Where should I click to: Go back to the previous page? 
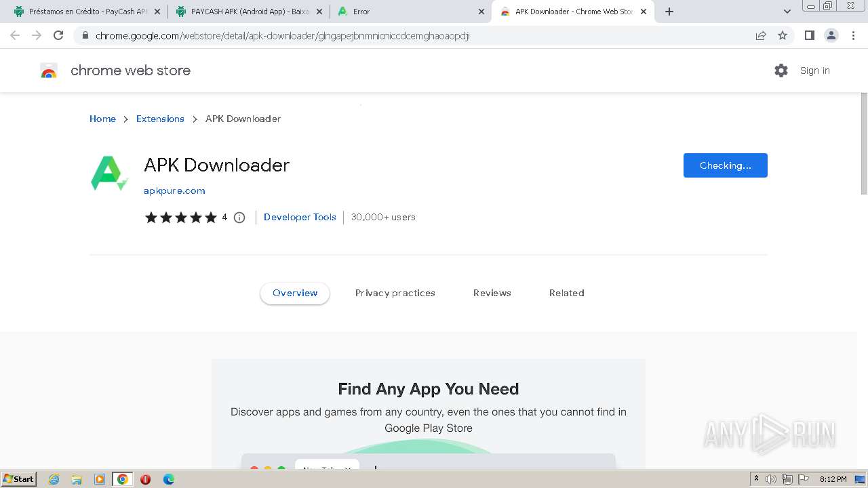coord(15,35)
